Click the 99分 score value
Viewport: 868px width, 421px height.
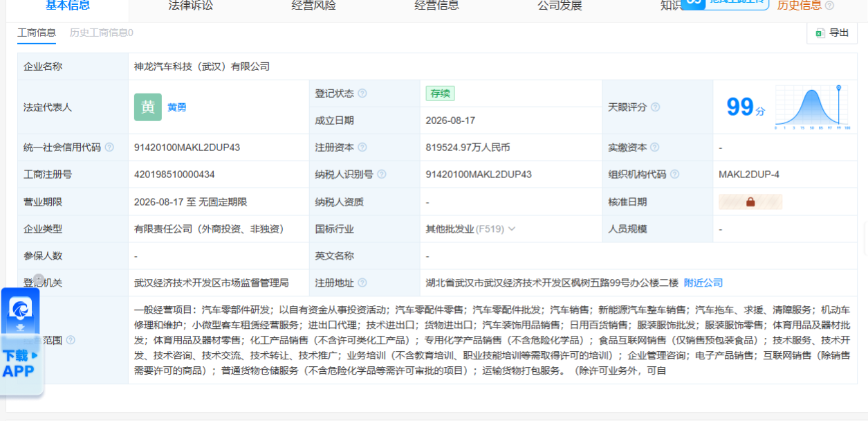click(x=746, y=107)
